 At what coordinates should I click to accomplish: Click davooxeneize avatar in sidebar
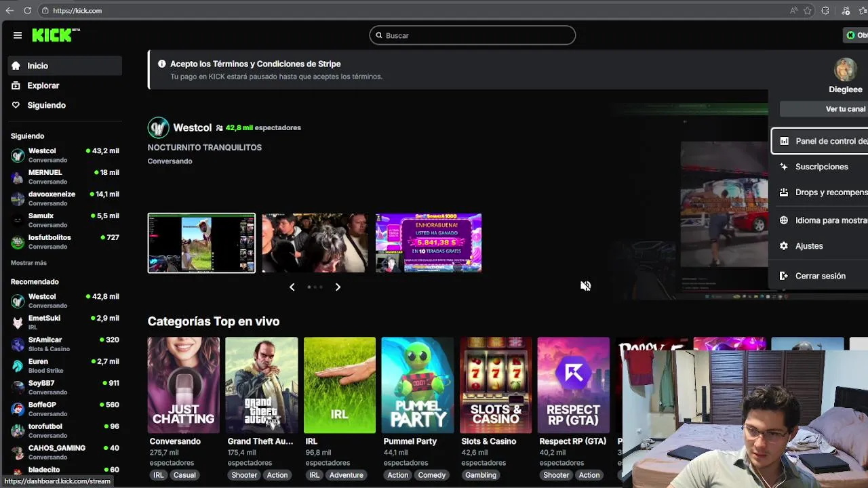tap(18, 199)
